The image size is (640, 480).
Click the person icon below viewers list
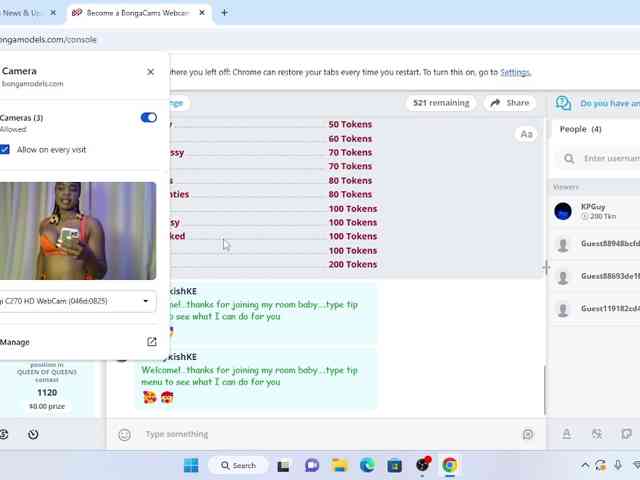click(x=567, y=434)
